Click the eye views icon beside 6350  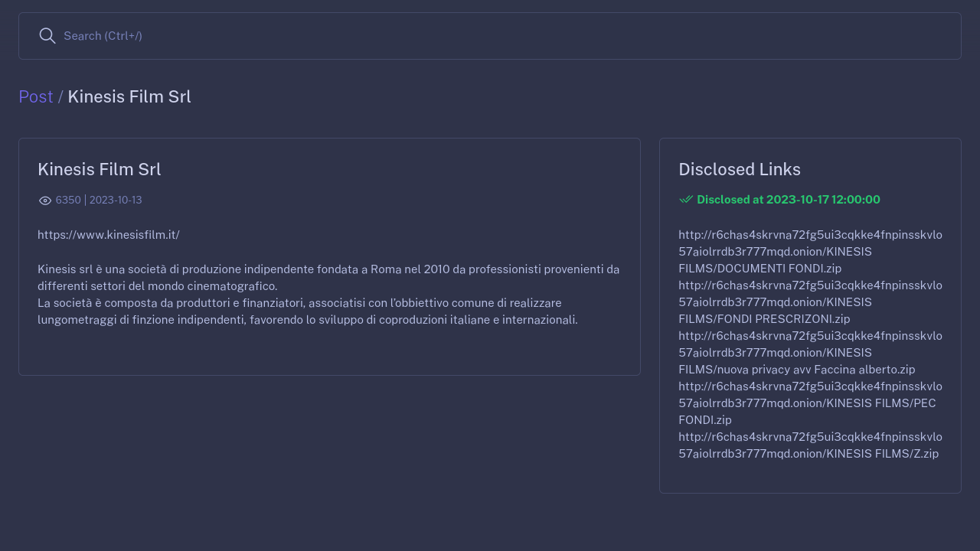[x=45, y=201]
